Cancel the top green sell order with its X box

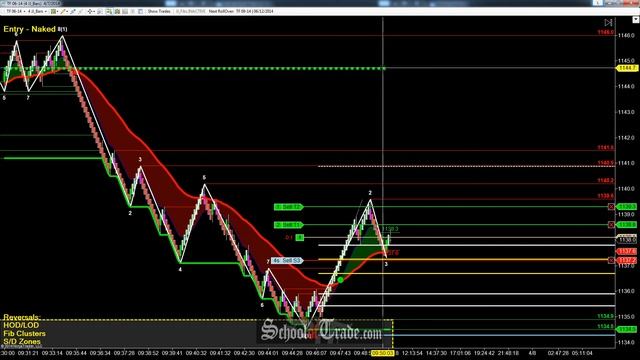point(611,207)
